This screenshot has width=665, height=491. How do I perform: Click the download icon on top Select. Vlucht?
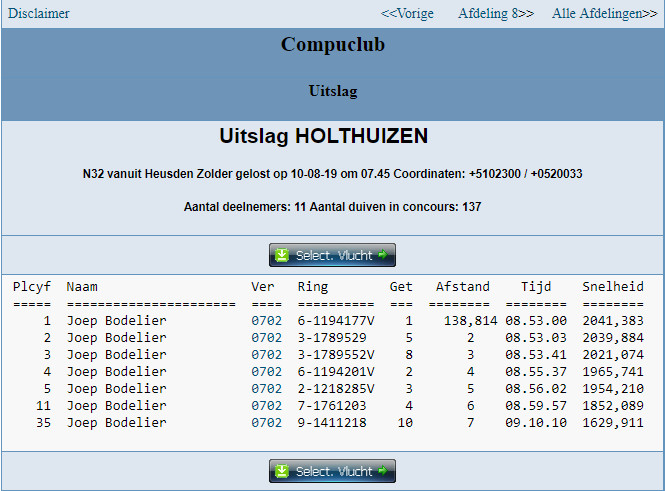click(x=282, y=255)
